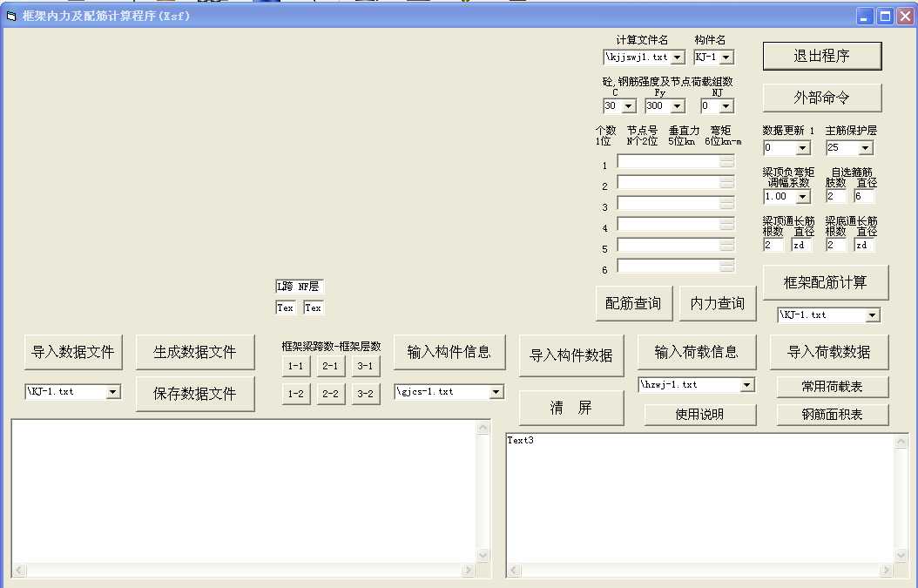Click 梁顶通长筋 直径 field
The height and width of the screenshot is (588, 918).
pos(801,246)
